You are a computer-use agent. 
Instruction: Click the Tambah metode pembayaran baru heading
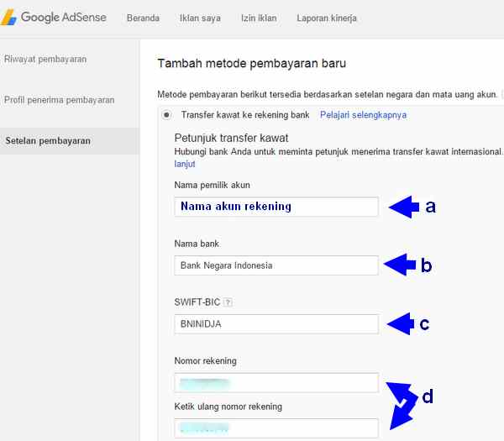252,63
